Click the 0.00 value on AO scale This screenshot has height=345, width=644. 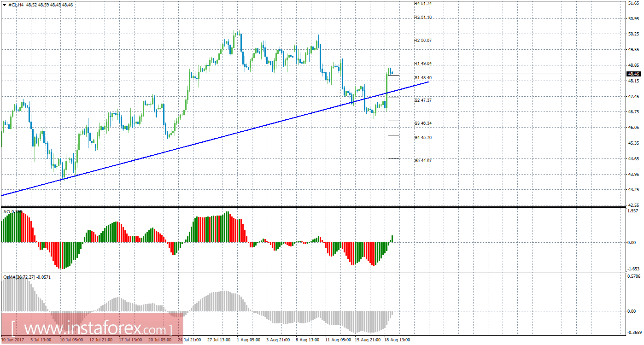[632, 243]
